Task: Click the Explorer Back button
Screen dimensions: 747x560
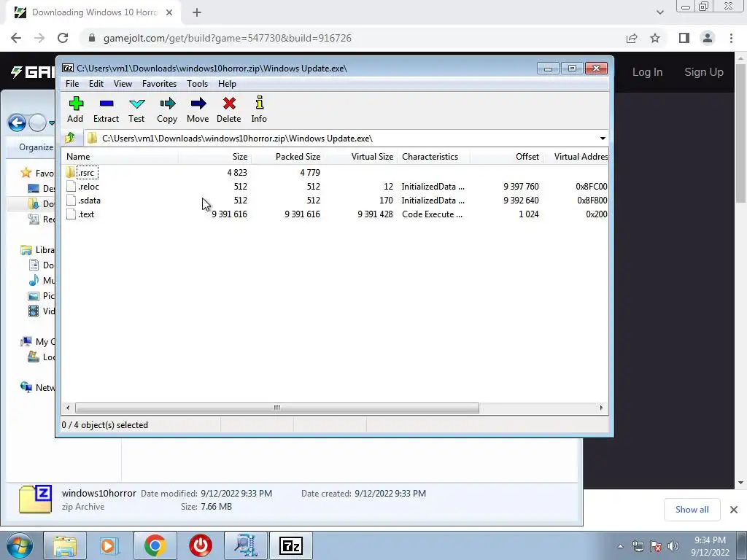Action: pos(17,122)
